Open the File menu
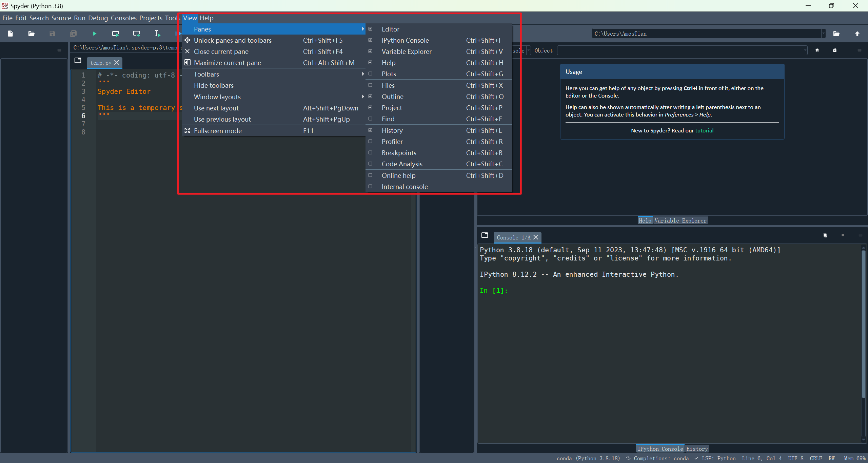The width and height of the screenshot is (868, 463). (7, 18)
